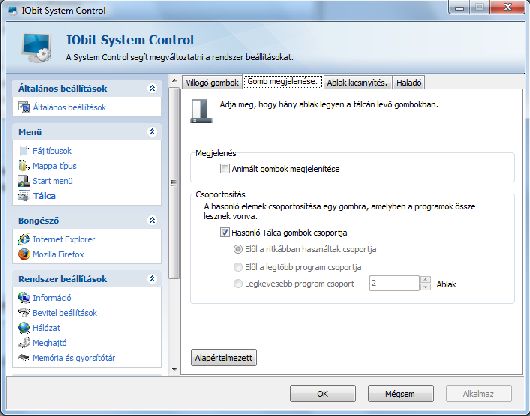Click the Alkalmaz apply button
The image size is (530, 416).
(x=479, y=394)
